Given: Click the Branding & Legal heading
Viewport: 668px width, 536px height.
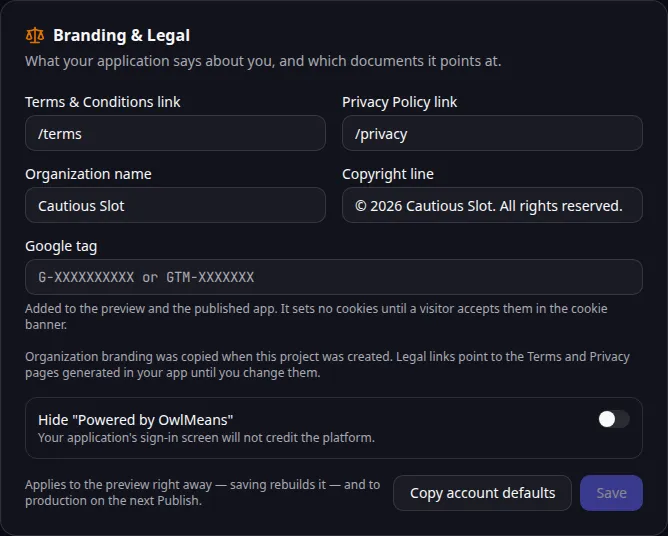Looking at the screenshot, I should (x=121, y=35).
